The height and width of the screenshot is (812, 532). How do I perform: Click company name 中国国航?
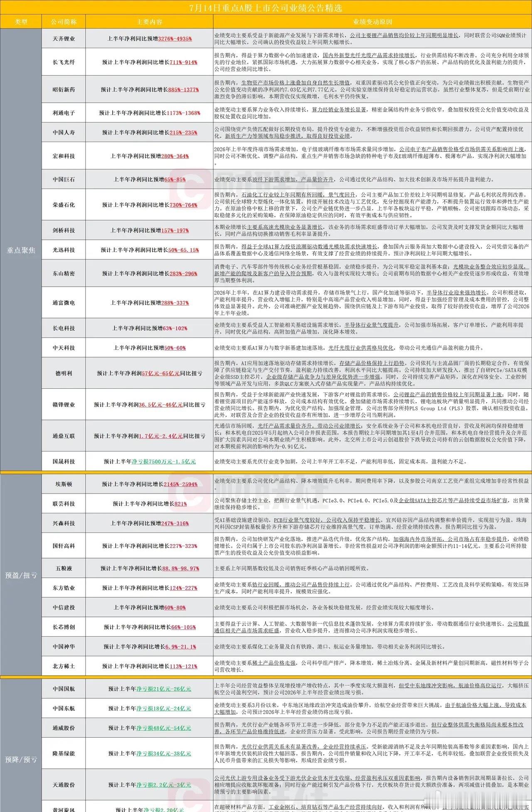coord(64,689)
